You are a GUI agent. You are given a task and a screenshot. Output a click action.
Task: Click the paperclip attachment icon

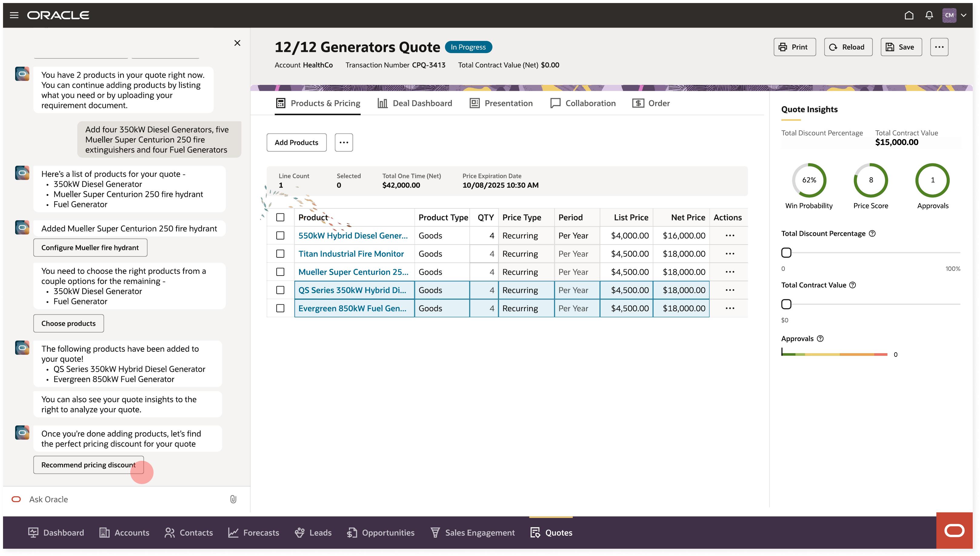coord(233,499)
